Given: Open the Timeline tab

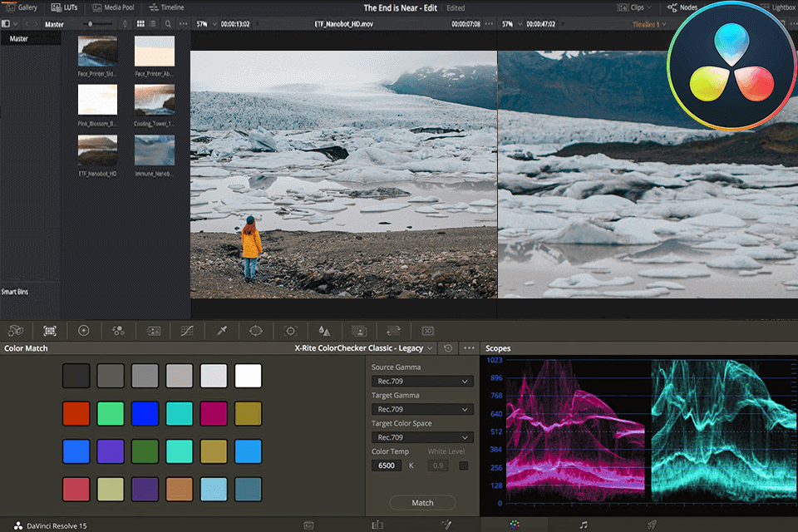Looking at the screenshot, I should (166, 7).
